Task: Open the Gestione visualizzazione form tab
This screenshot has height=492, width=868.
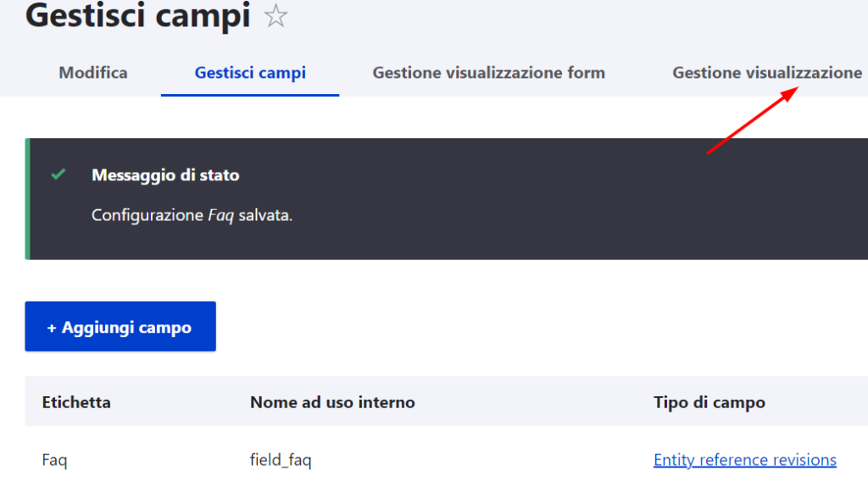Action: point(488,73)
